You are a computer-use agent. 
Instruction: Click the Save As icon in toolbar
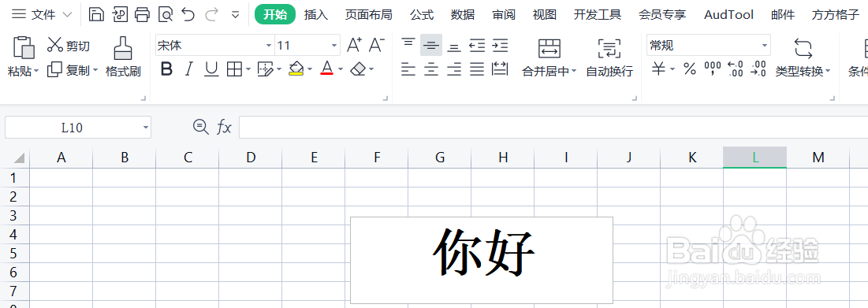(120, 15)
